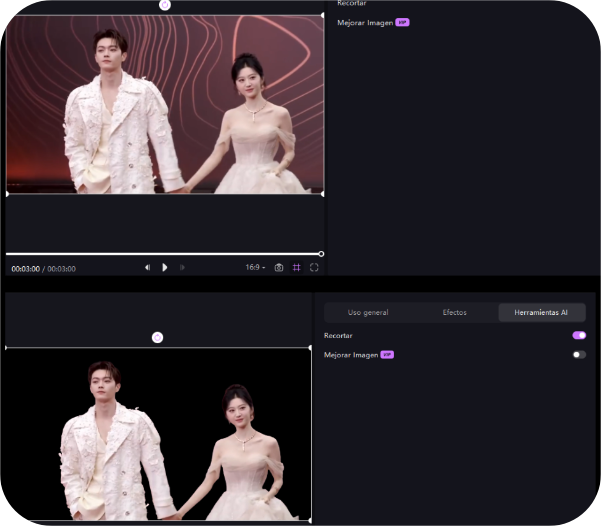
Task: Click the playhead knob at the progress bar end
Action: point(321,254)
